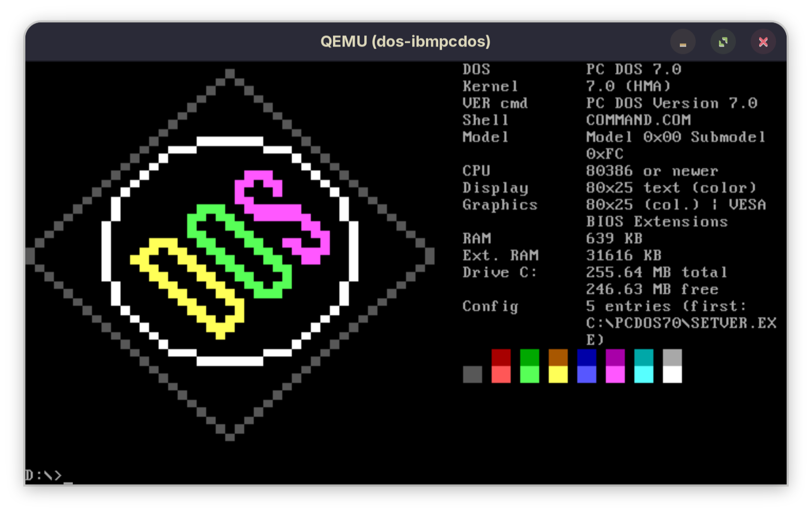812x513 pixels.
Task: Select the "7.0 (HMA)" kernel value
Action: click(629, 86)
